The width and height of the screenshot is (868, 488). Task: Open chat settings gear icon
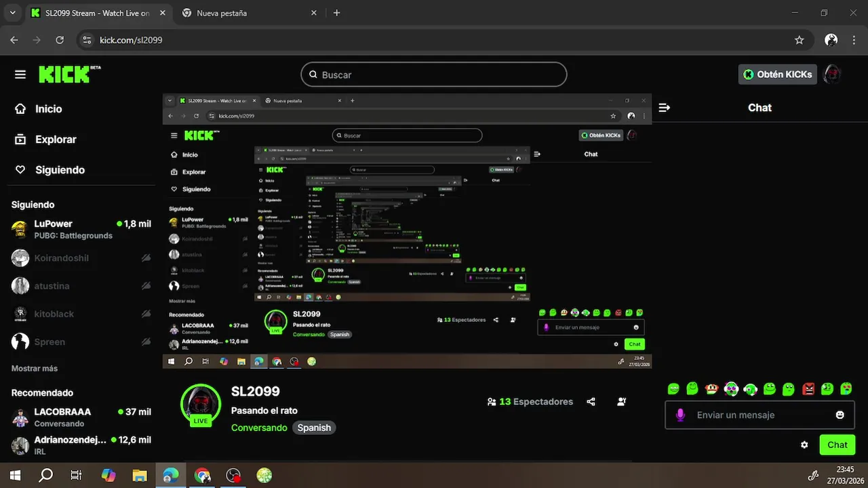coord(804,445)
